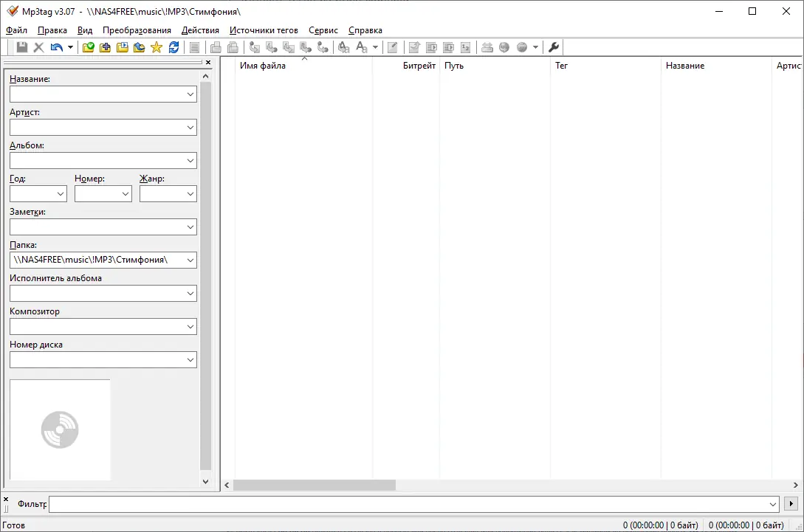Open the tag sources globe dropdown arrow
The width and height of the screenshot is (804, 532).
point(535,47)
